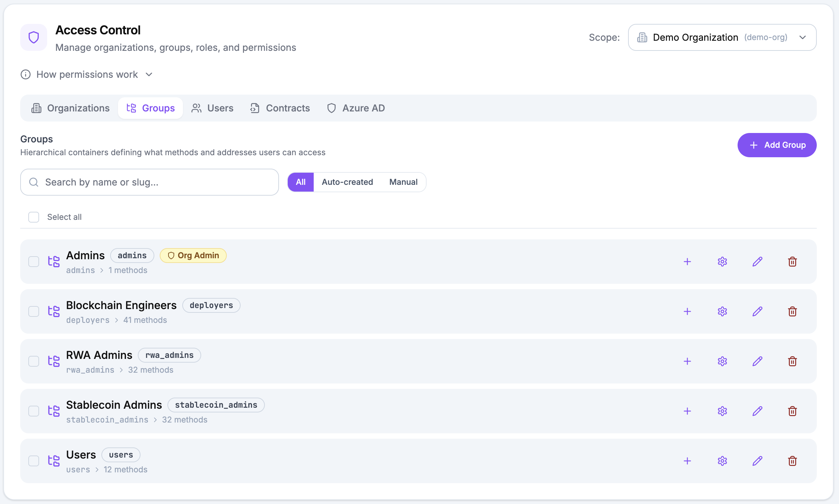The width and height of the screenshot is (839, 504).
Task: Open settings gear for Blockchain Engineers group
Action: point(722,311)
